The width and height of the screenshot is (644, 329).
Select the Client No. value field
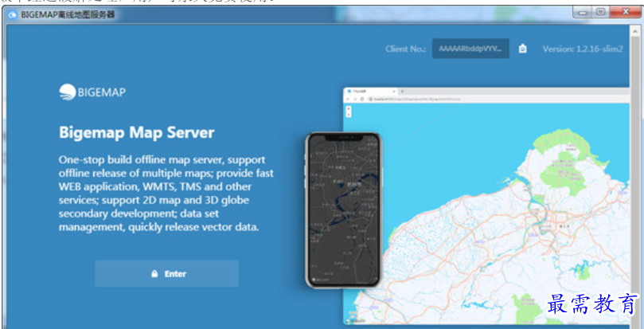(x=470, y=49)
